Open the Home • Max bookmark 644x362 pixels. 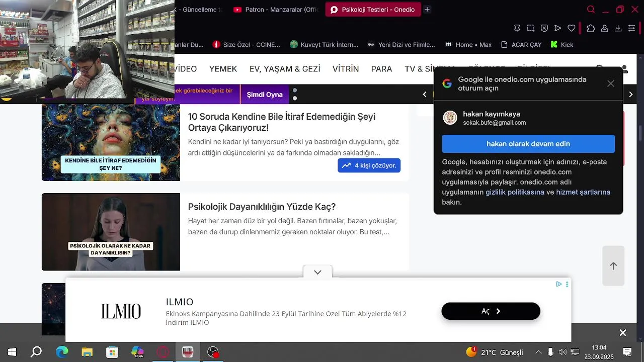(x=468, y=45)
